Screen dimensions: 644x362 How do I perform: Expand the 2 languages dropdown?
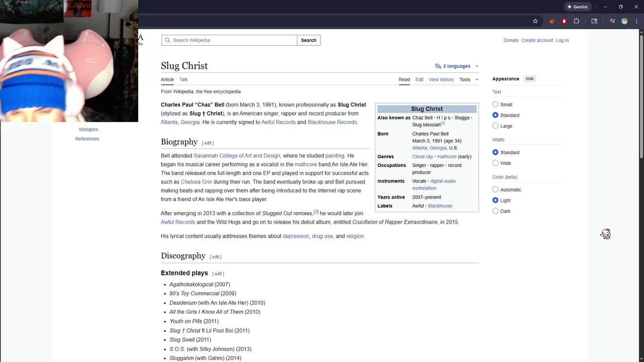click(456, 66)
